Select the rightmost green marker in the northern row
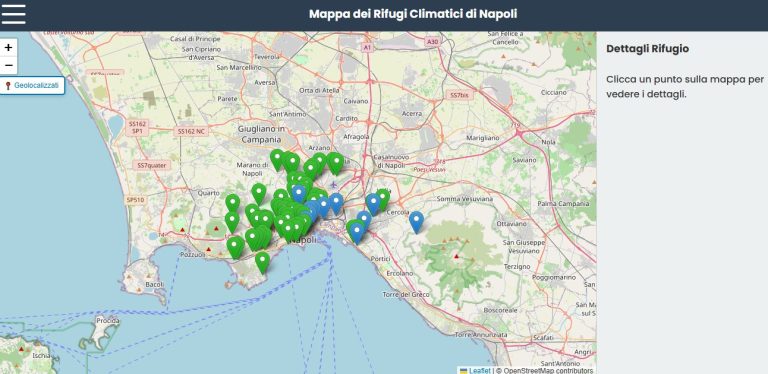 pos(336,164)
